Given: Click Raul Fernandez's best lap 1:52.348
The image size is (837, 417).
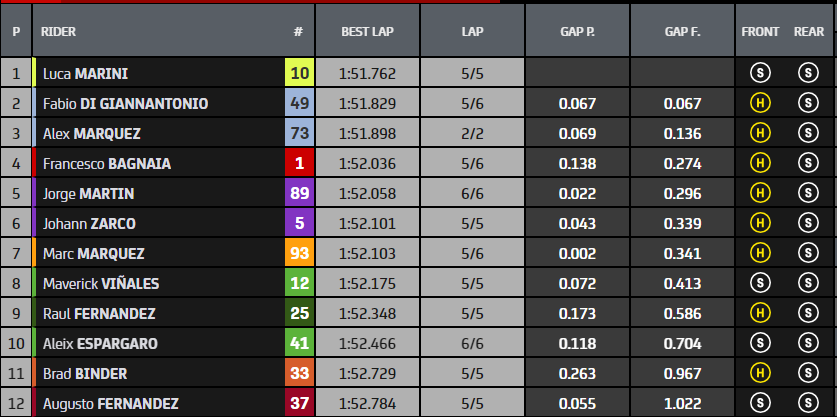Looking at the screenshot, I should click(367, 314).
